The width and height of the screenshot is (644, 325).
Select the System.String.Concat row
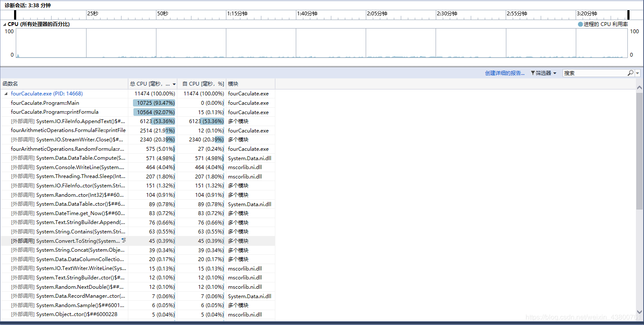click(137, 250)
